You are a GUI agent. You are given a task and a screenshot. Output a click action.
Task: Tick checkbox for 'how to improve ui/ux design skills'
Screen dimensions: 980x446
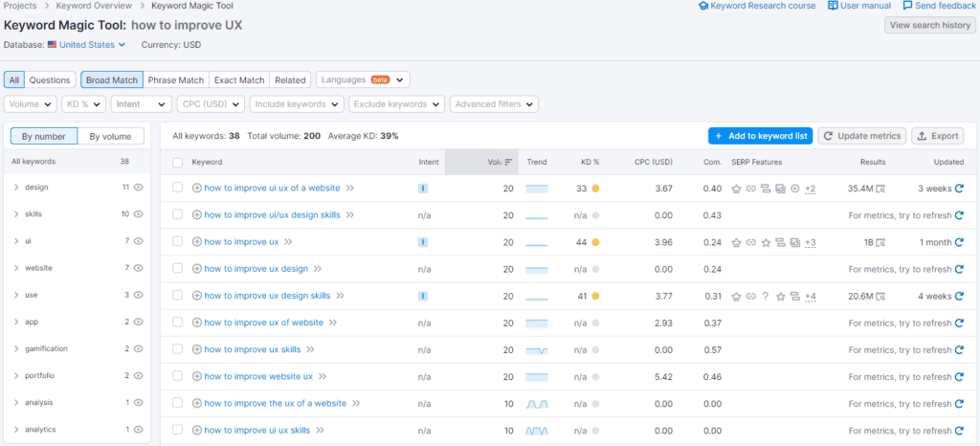(x=177, y=215)
